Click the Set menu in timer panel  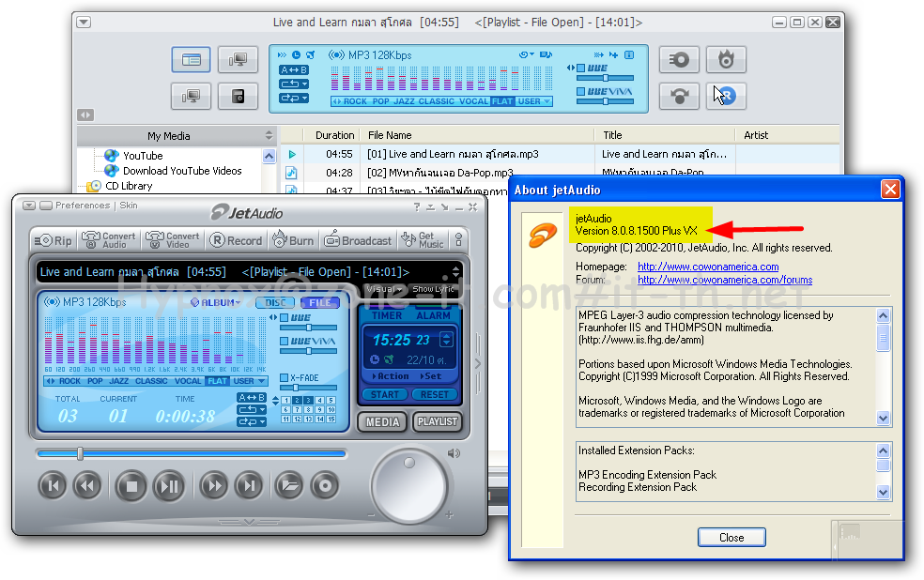point(430,375)
